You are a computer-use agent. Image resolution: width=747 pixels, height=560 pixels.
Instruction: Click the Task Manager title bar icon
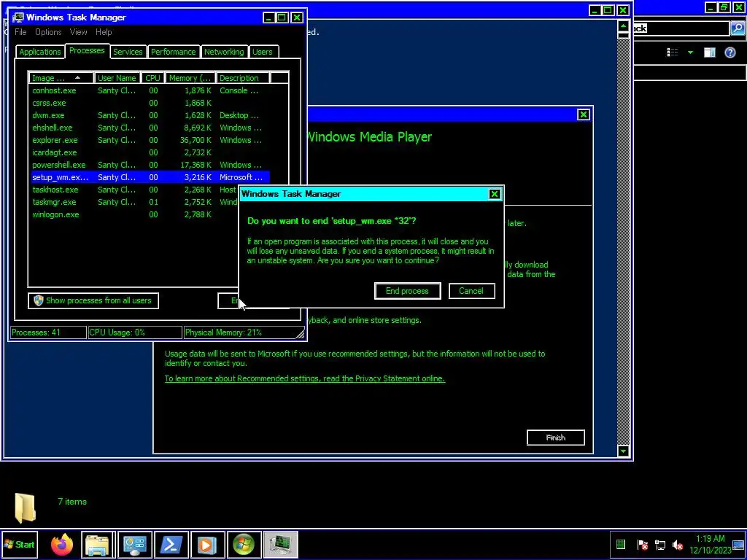[18, 17]
